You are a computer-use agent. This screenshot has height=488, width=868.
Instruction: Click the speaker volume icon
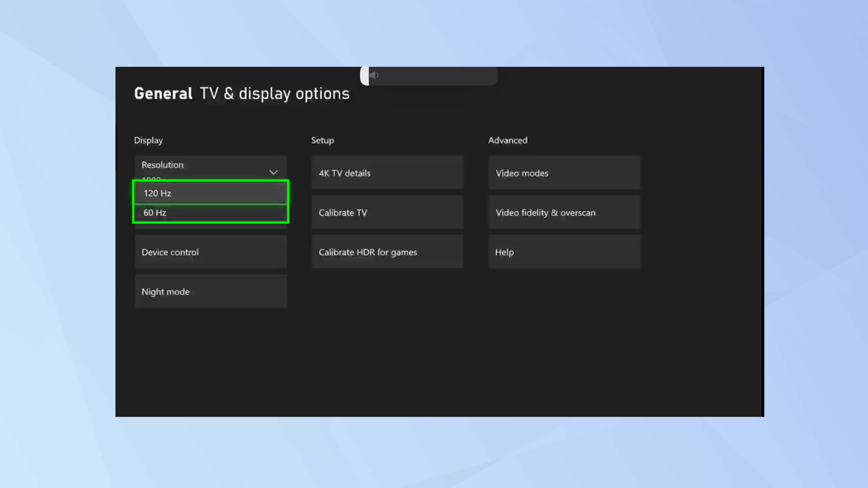tap(374, 75)
